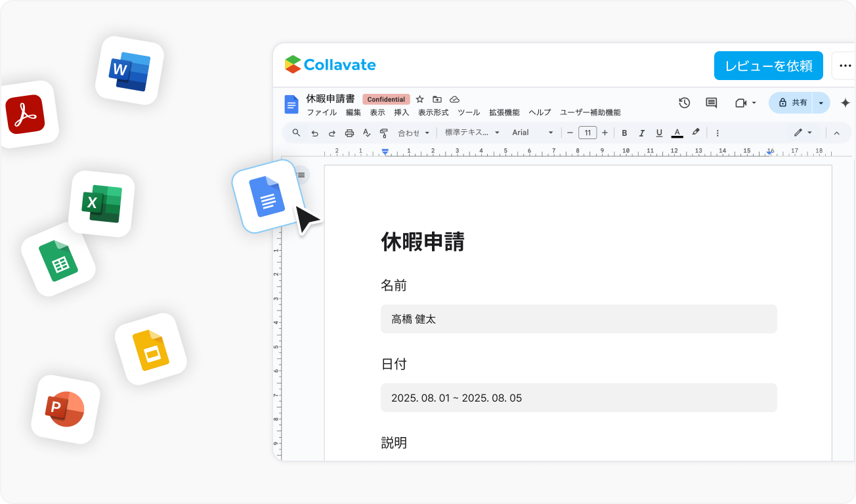
Task: Click the date field 2025. 08. 01
Action: point(578,398)
